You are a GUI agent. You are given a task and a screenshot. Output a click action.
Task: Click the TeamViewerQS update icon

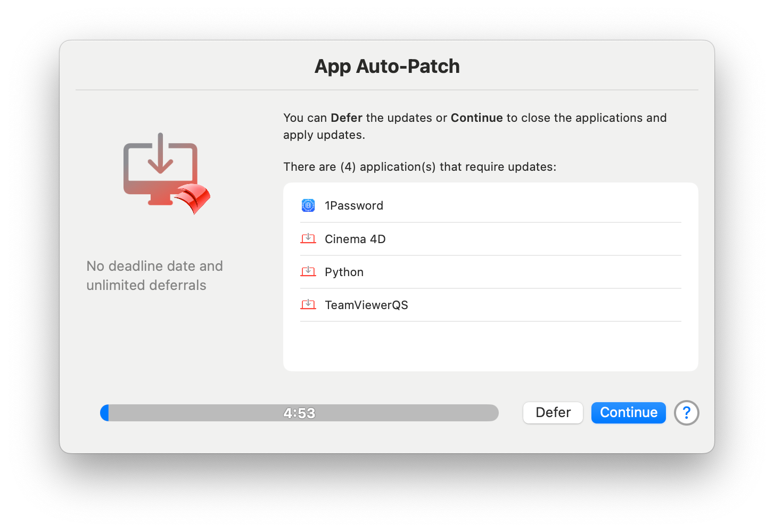pos(308,305)
